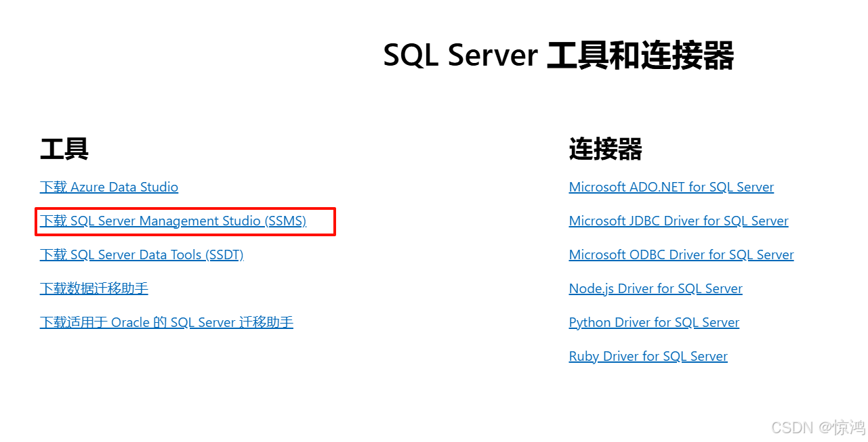Click the SQL Server 工具和连接器 page title

tap(558, 56)
